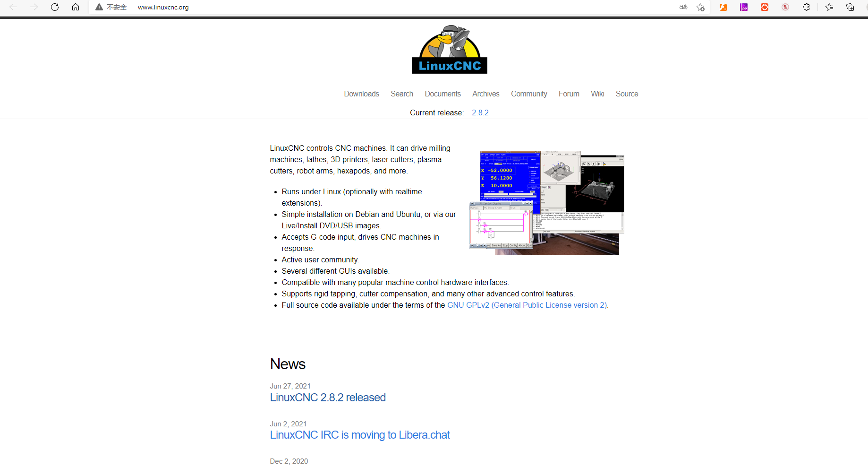Go forward using browser forward arrow
This screenshot has height=467, width=868.
click(x=34, y=7)
